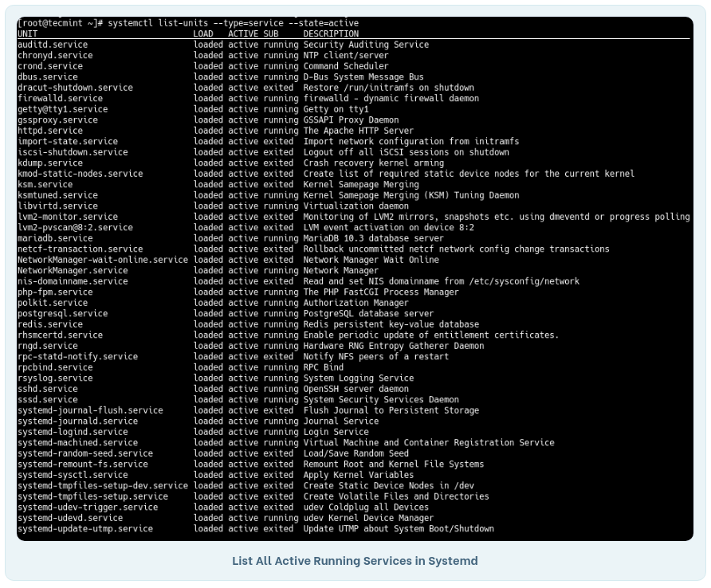
Task: Click gssproxy.service unit name
Action: click(x=57, y=120)
